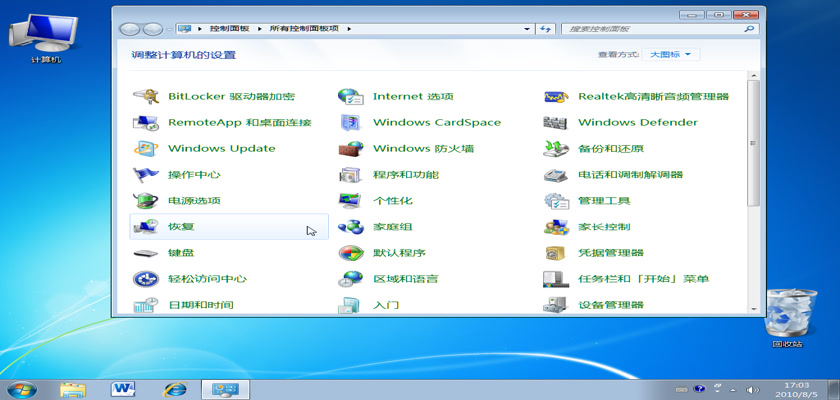This screenshot has height=400, width=840.
Task: Click 所有控制面板项 breadcrumb segment
Action: [305, 29]
